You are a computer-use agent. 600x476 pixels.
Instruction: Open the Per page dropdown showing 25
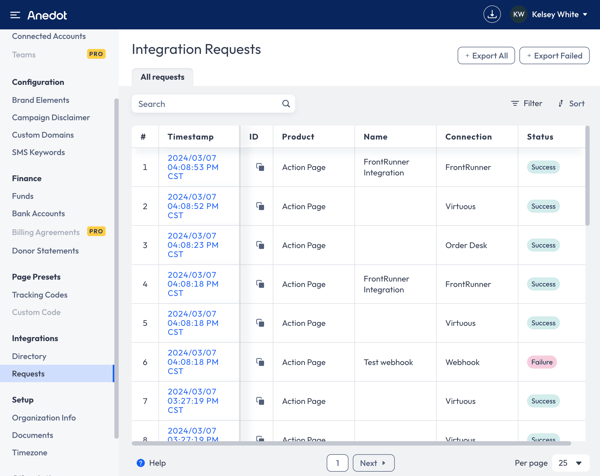pos(570,463)
